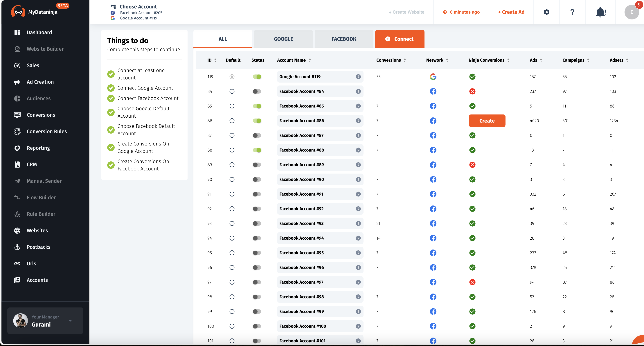Open the Postbacks panel
The width and height of the screenshot is (644, 346).
click(39, 247)
